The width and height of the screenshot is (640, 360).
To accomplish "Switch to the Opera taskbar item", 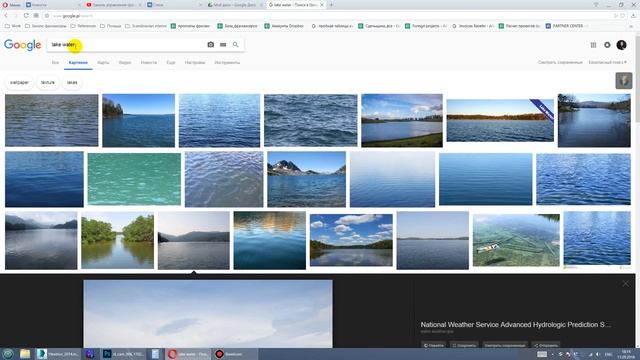I will pos(187,354).
